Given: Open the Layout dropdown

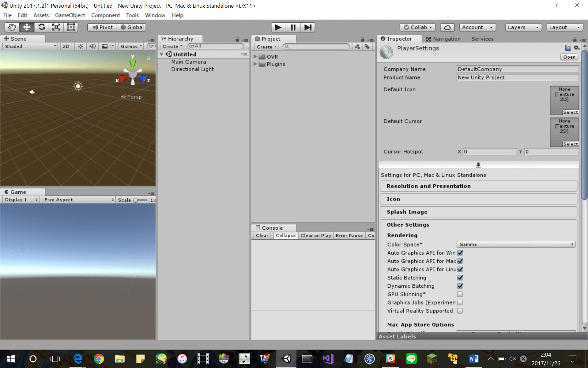Looking at the screenshot, I should (565, 27).
